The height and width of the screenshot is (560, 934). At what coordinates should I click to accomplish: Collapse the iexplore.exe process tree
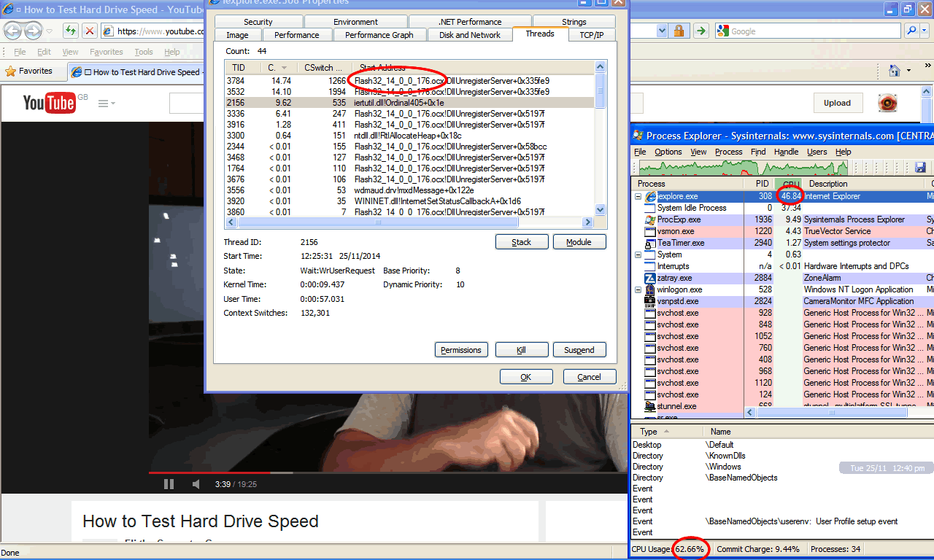click(638, 196)
